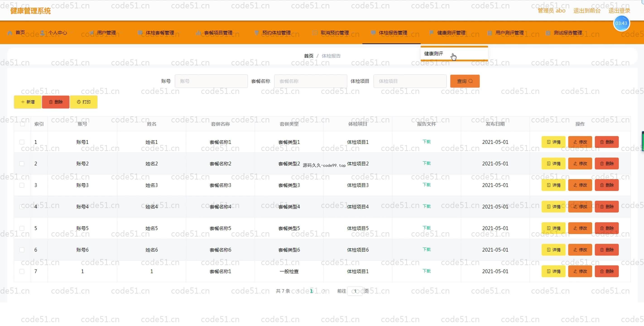Click the 退出到前台 link
The image size is (644, 326).
pos(587,10)
